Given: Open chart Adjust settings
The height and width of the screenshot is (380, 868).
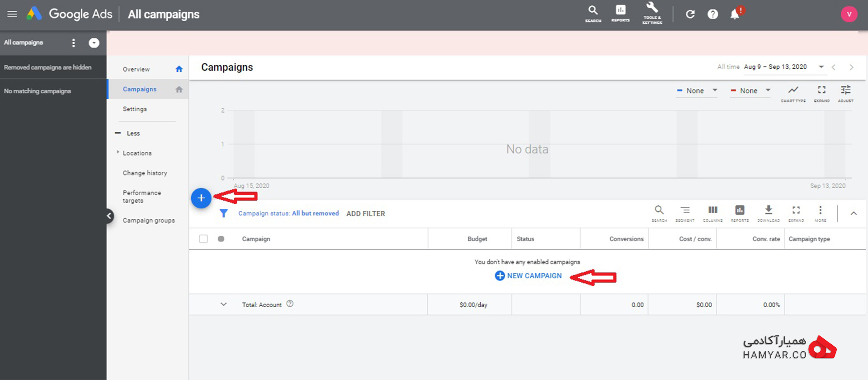Looking at the screenshot, I should [x=845, y=94].
